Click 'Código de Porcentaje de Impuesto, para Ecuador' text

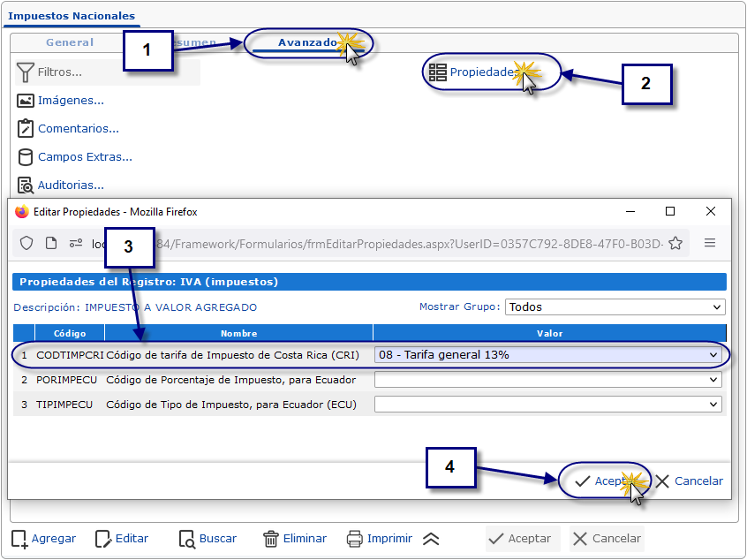point(230,380)
